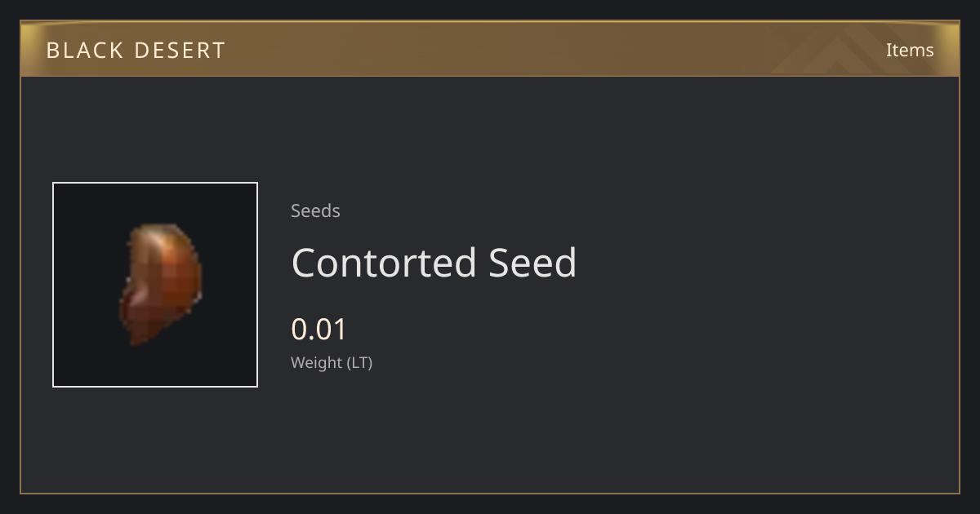This screenshot has height=514, width=980.
Task: Open the BLACK DESERT header title
Action: point(136,50)
